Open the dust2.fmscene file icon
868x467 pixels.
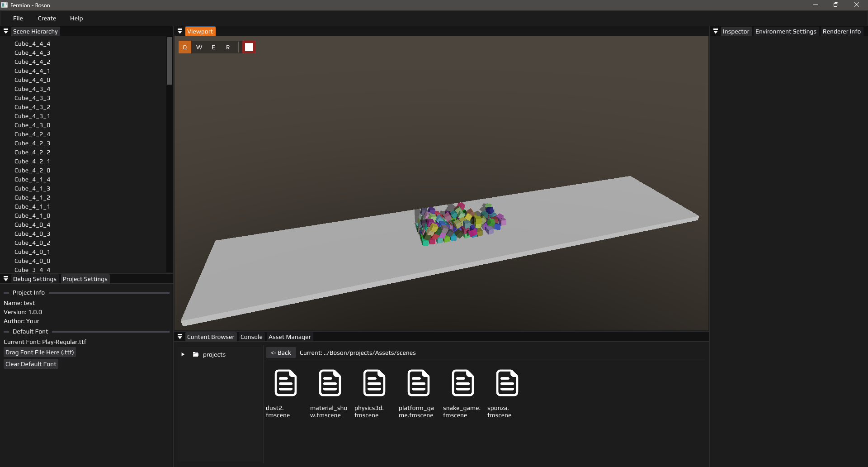tap(286, 383)
